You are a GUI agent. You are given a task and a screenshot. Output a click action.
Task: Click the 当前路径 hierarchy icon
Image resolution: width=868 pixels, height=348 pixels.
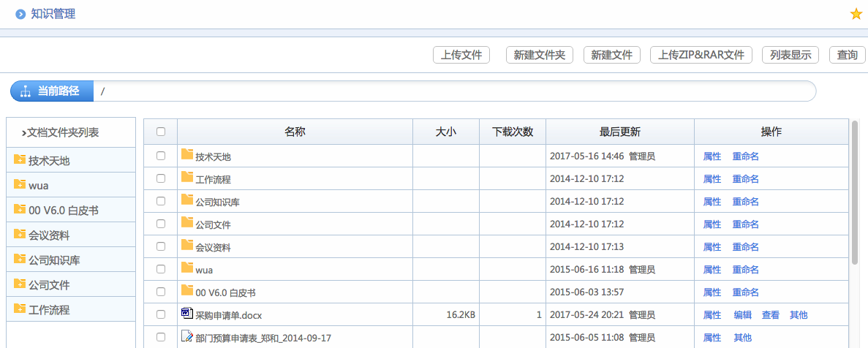coord(25,91)
